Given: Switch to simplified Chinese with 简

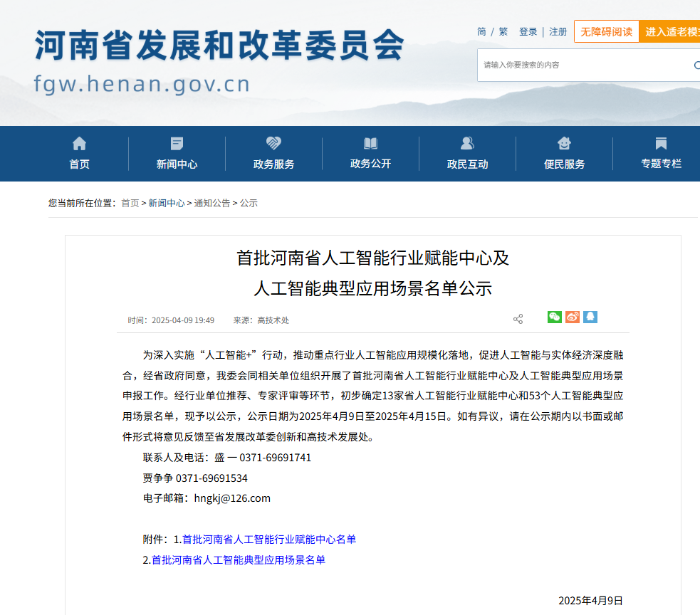Looking at the screenshot, I should [481, 31].
